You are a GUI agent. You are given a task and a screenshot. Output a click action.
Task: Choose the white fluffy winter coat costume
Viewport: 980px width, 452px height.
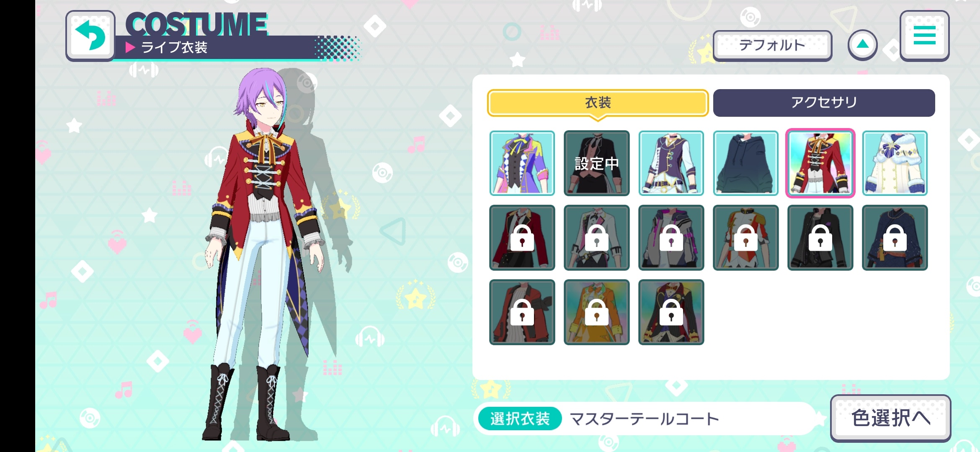895,163
